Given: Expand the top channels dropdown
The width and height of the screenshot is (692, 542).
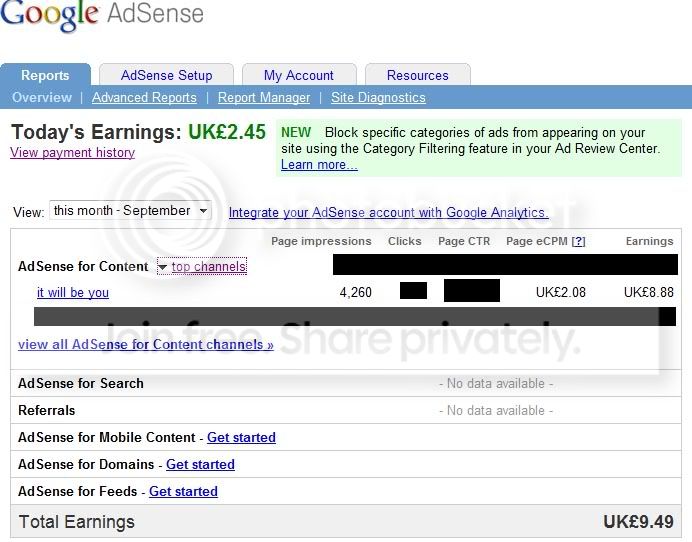Looking at the screenshot, I should point(202,267).
